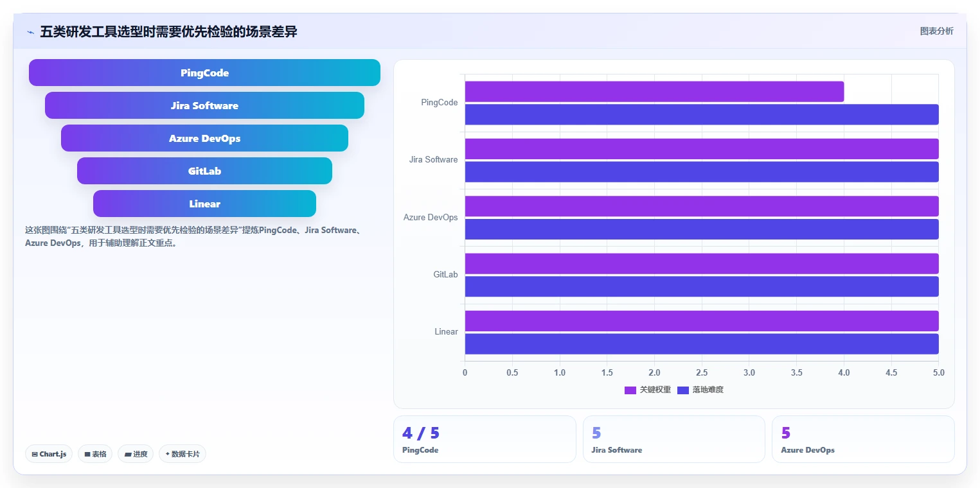980x488 pixels.
Task: Select the purple 关键权重 bar for Linear
Action: click(x=702, y=321)
